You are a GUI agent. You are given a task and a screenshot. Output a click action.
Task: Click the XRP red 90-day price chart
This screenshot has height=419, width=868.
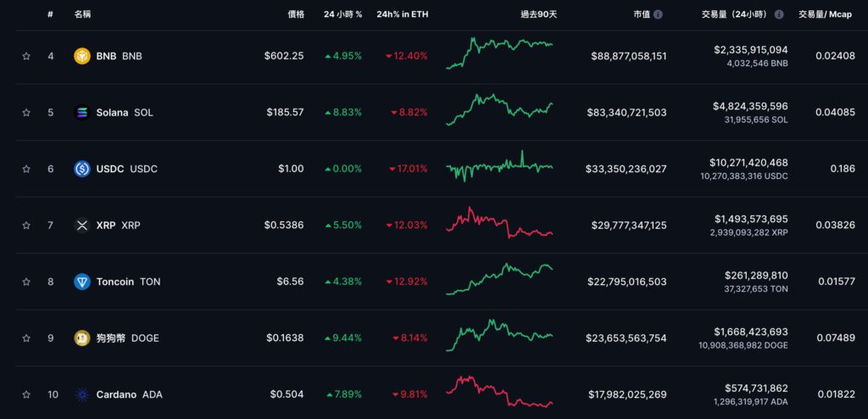(x=499, y=224)
